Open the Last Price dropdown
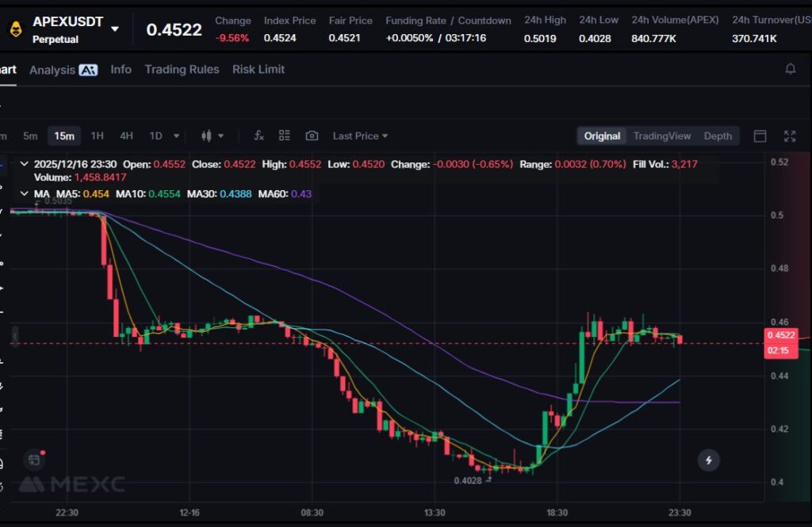Image resolution: width=812 pixels, height=527 pixels. point(360,136)
